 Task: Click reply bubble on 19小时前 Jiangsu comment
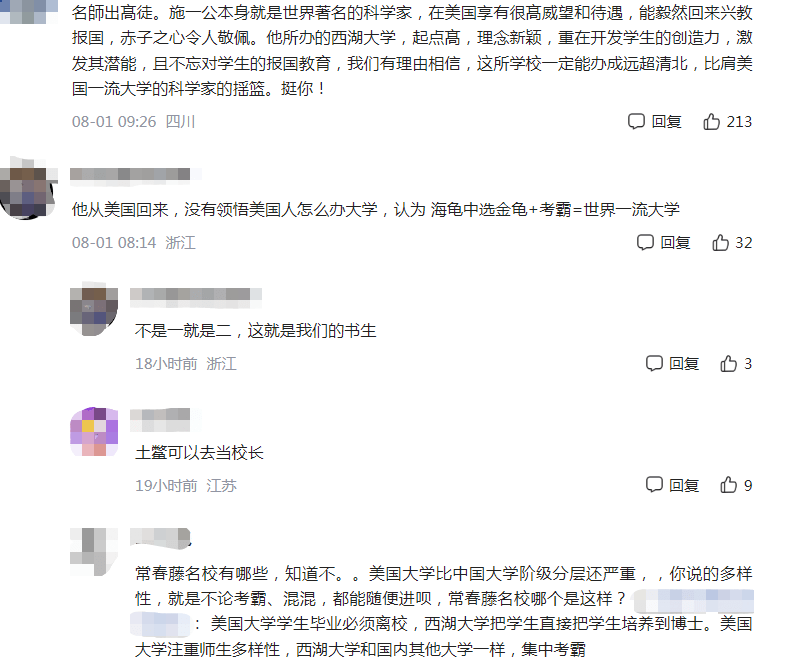654,484
